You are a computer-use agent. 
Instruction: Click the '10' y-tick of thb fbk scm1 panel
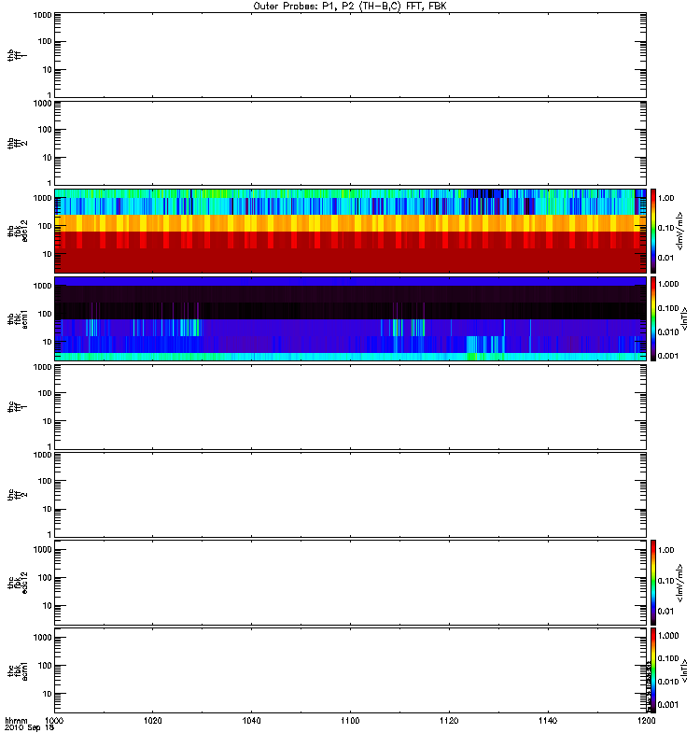coord(48,342)
